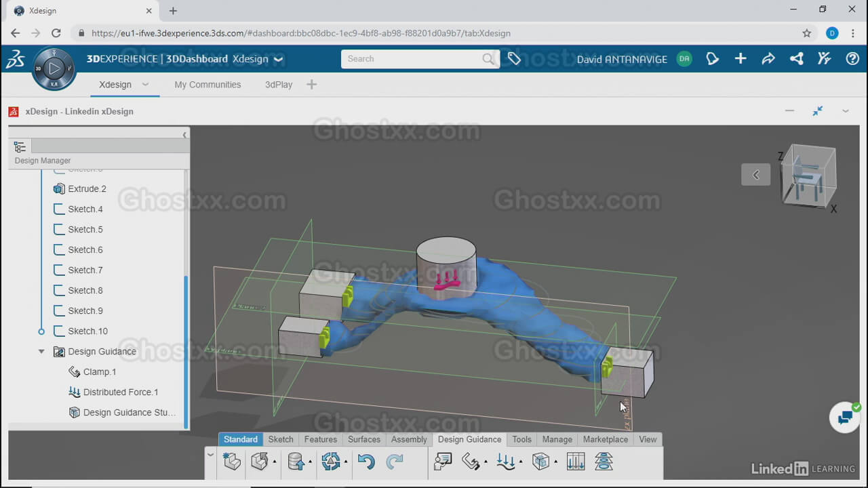Open the tools and settings icon in the header
This screenshot has height=488, width=868.
coord(825,59)
